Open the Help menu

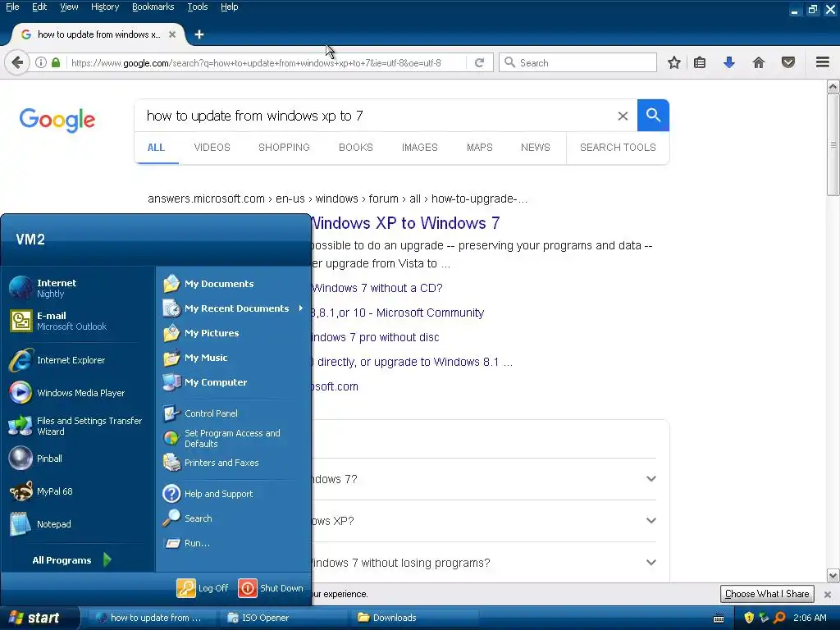pyautogui.click(x=230, y=7)
